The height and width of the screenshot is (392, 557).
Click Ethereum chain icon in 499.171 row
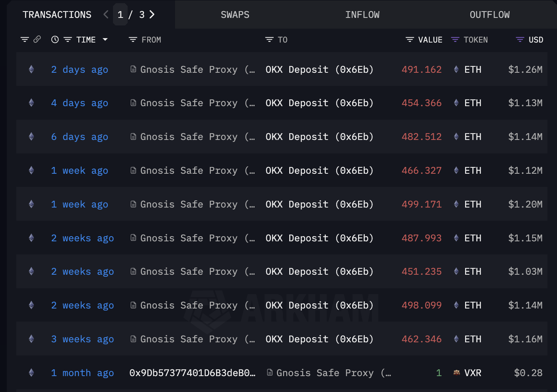[31, 204]
